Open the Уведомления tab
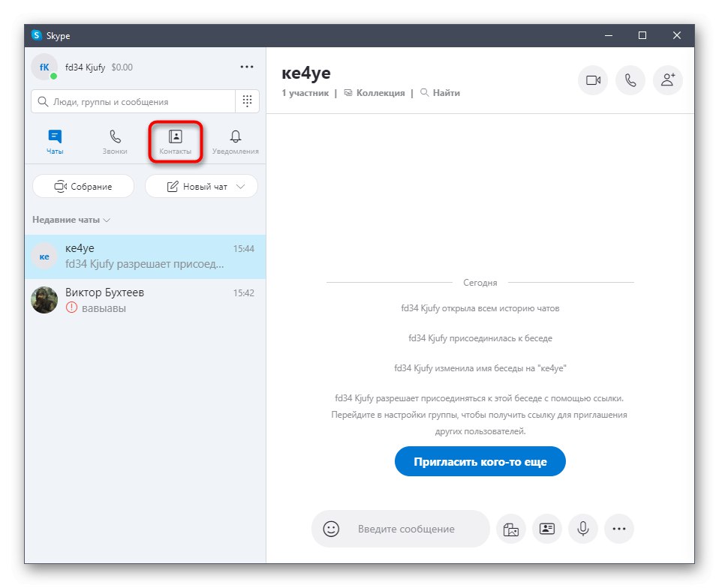The image size is (719, 588). click(x=235, y=141)
